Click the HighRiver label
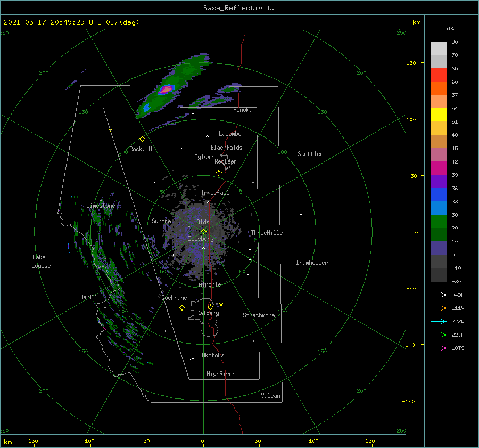479x448 pixels. 221,374
